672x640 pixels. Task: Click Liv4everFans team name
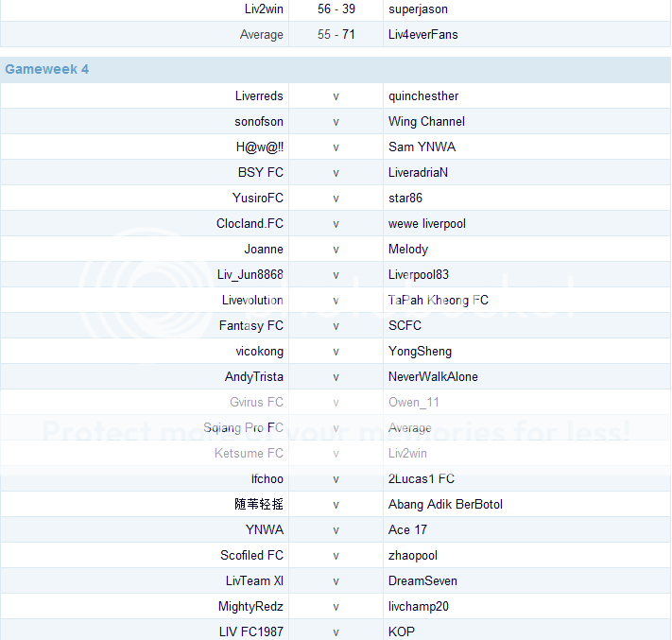(x=423, y=34)
